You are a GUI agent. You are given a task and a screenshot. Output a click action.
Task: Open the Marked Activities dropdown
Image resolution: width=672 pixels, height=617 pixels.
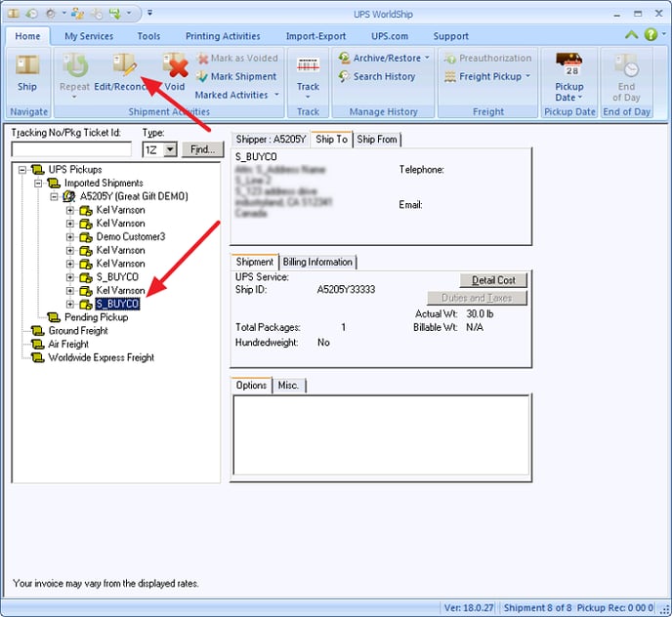click(x=275, y=95)
